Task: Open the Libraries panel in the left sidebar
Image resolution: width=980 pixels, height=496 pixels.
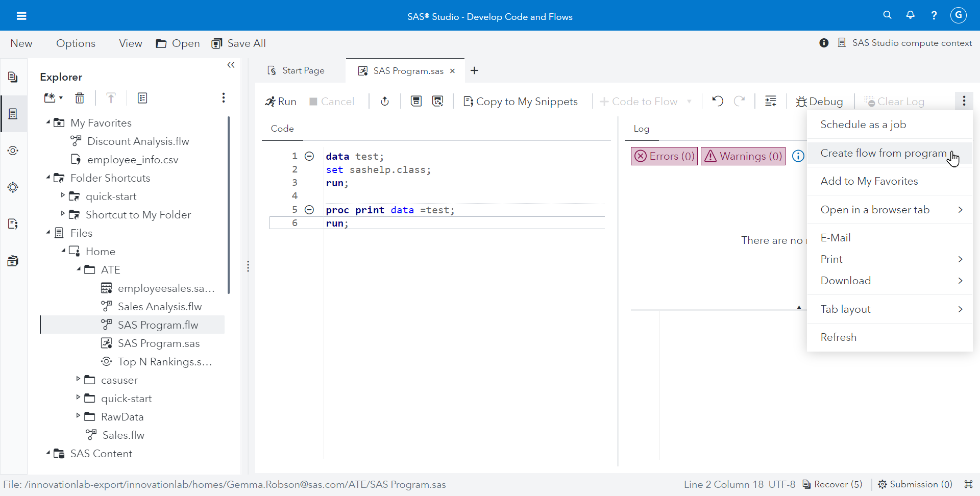Action: click(x=13, y=261)
